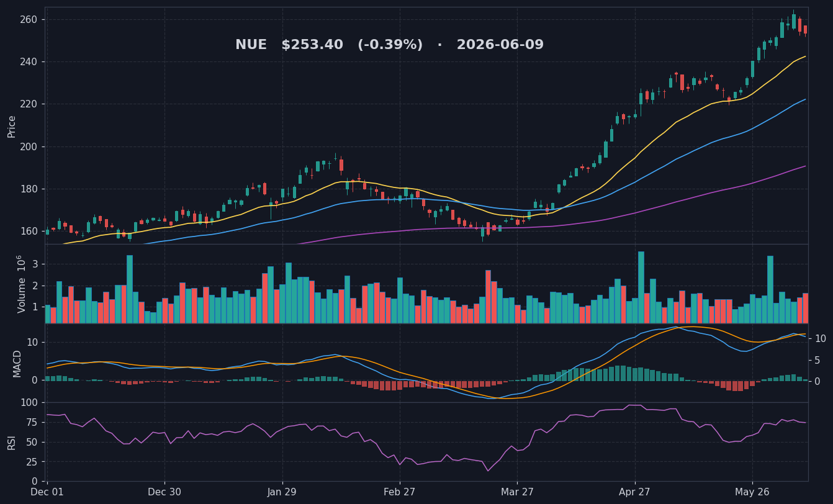Screen dimensions: 833x504
Task: Click the NUE ticker symbol in the title
Action: point(251,45)
